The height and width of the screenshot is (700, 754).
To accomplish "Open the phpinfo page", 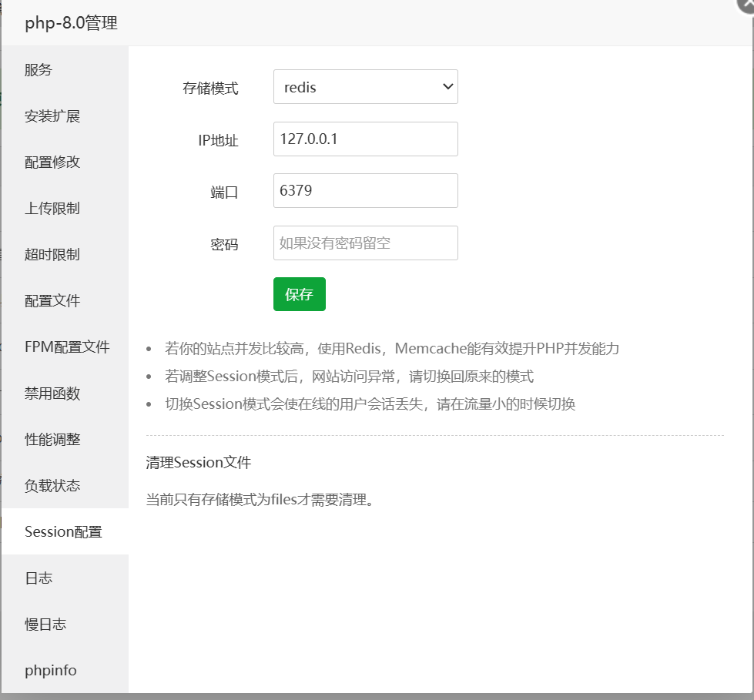I will [x=49, y=670].
